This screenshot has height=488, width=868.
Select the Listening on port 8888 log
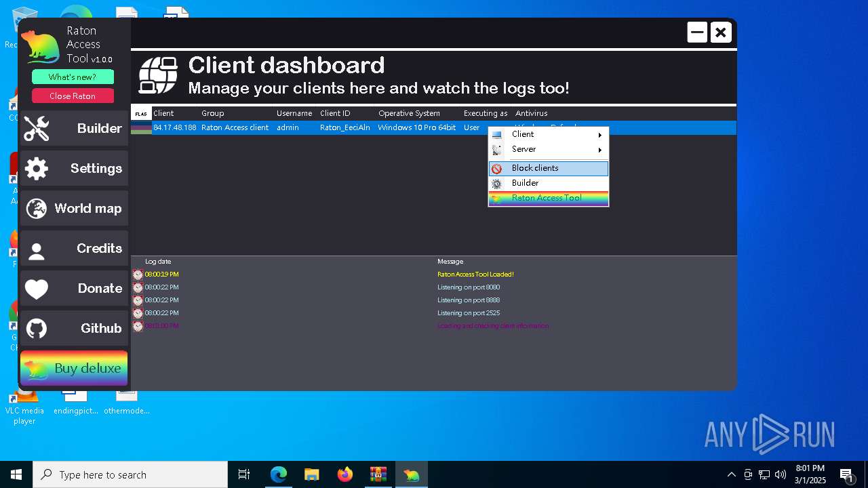coord(469,300)
